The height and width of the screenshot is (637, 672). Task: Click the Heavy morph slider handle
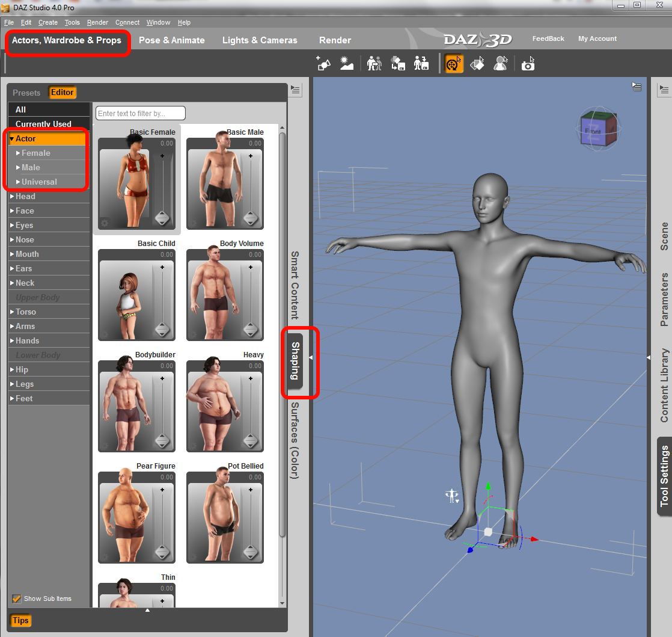250,441
